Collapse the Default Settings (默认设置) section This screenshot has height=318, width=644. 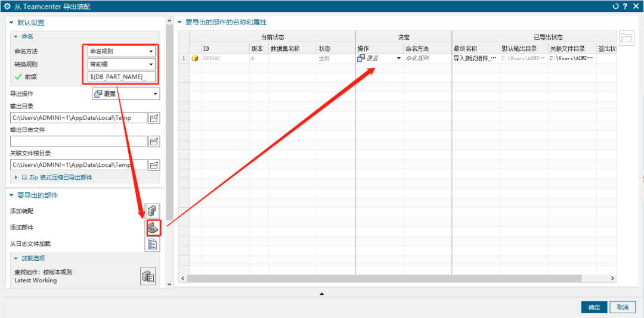(x=11, y=23)
